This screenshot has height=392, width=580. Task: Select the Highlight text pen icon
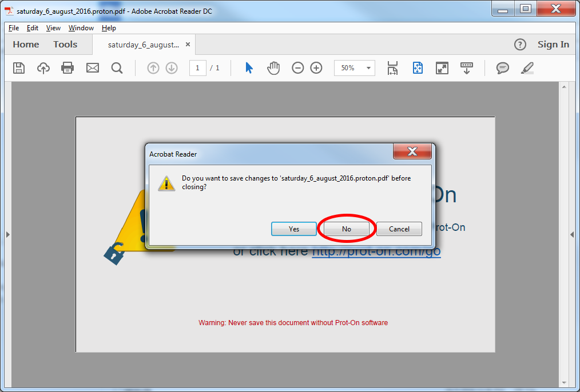(527, 68)
